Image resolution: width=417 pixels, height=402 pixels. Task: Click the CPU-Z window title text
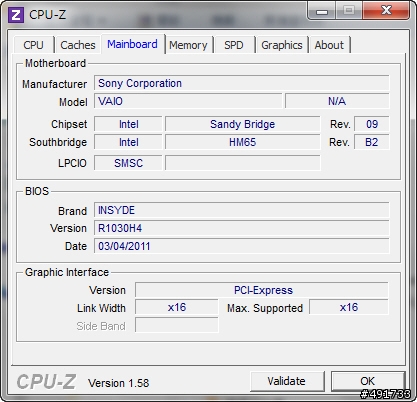[x=48, y=15]
